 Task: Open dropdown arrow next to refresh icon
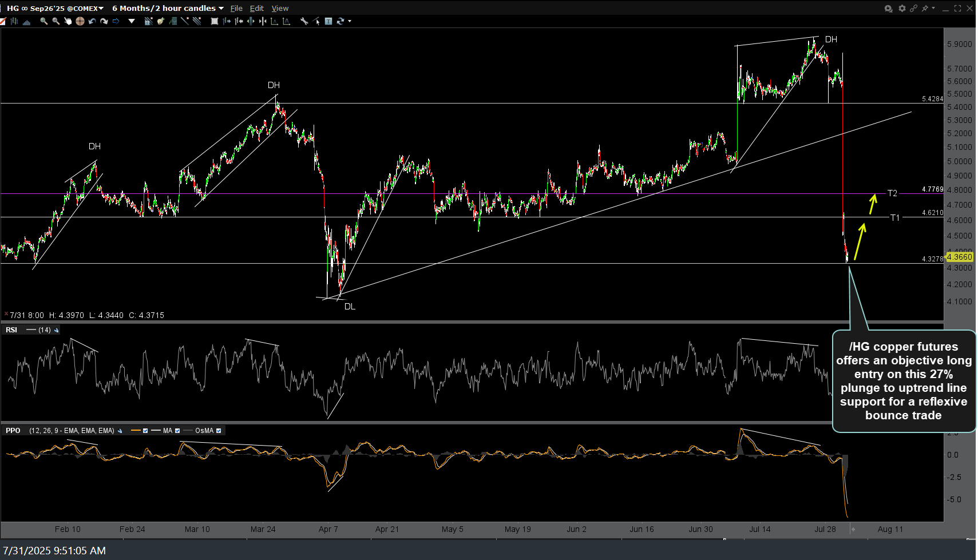point(350,21)
